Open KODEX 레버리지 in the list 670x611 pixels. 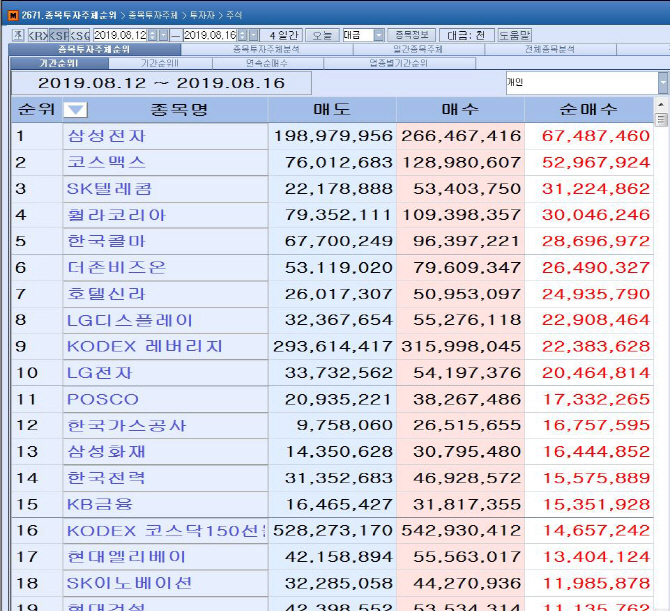point(144,347)
